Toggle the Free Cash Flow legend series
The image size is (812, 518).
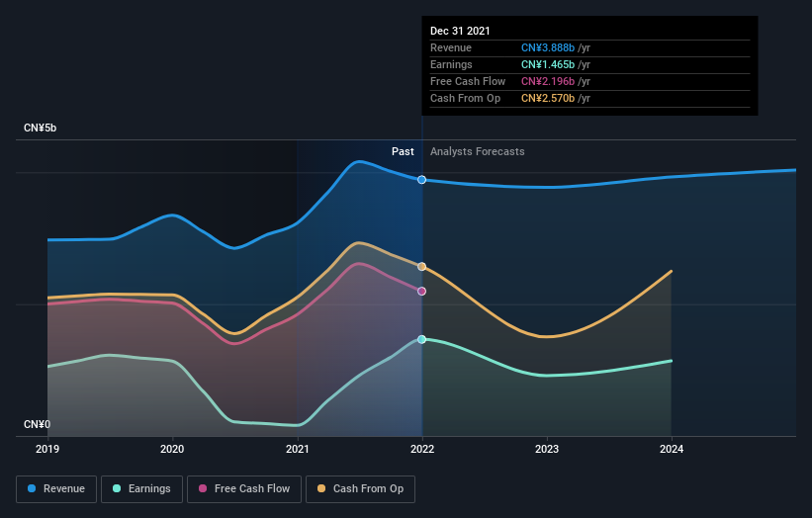(x=244, y=489)
